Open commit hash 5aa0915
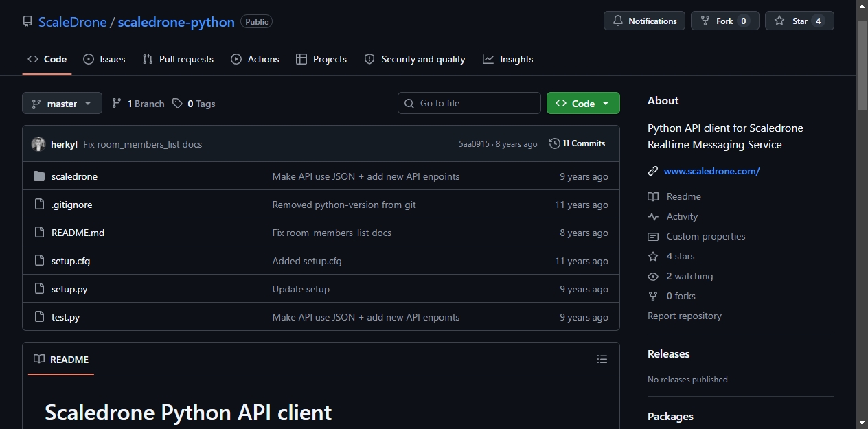Screen dimensions: 868x429 pyautogui.click(x=474, y=144)
